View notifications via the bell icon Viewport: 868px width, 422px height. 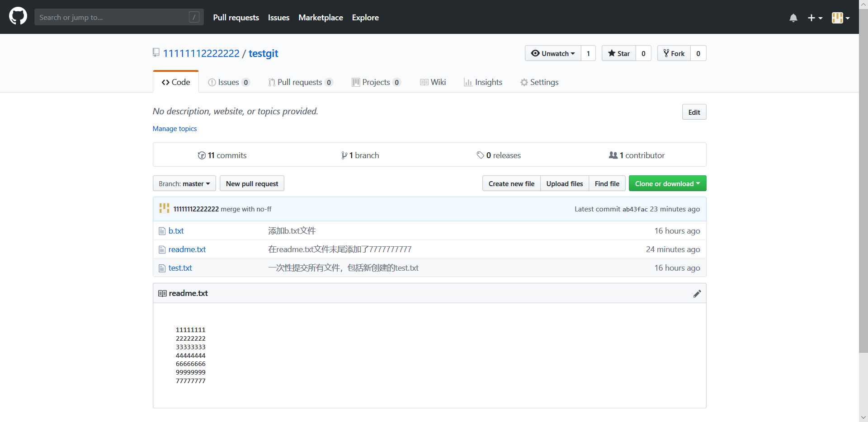(x=793, y=18)
